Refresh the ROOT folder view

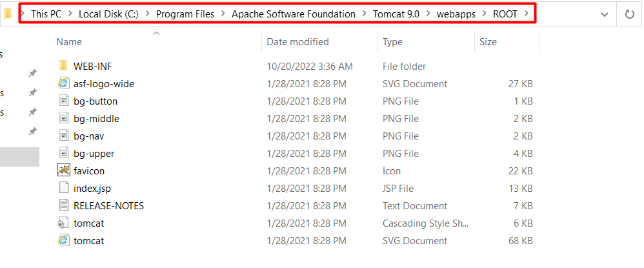pyautogui.click(x=630, y=14)
